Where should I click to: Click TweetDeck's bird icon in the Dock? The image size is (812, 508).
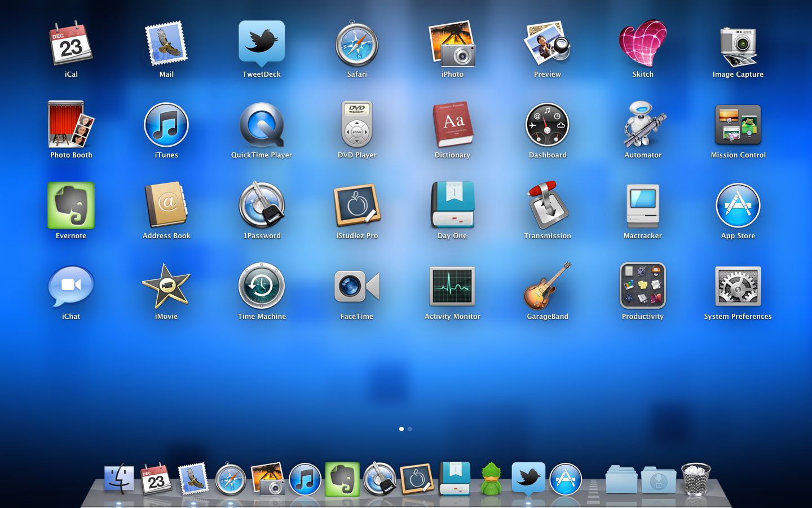tap(528, 479)
